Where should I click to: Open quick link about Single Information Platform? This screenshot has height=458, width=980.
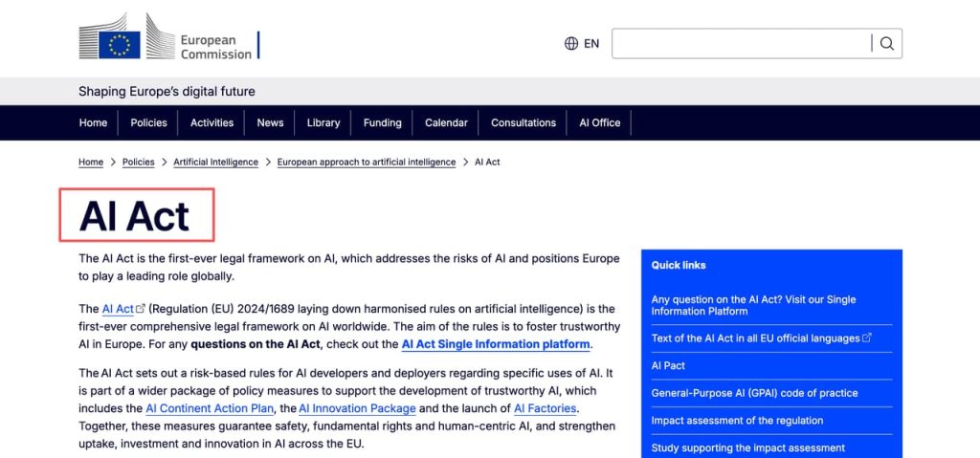753,305
